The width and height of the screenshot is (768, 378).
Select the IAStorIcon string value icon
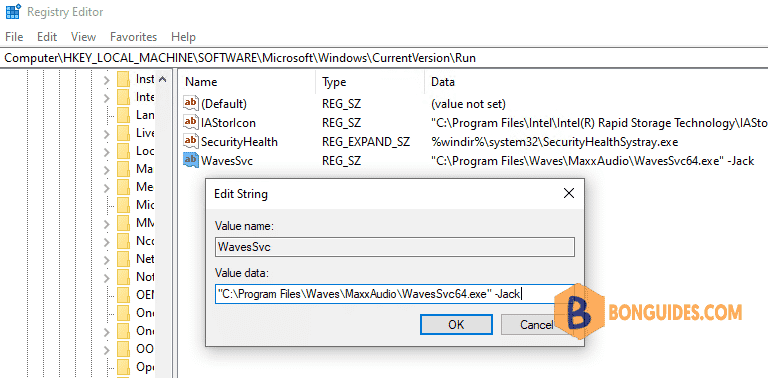tap(190, 122)
